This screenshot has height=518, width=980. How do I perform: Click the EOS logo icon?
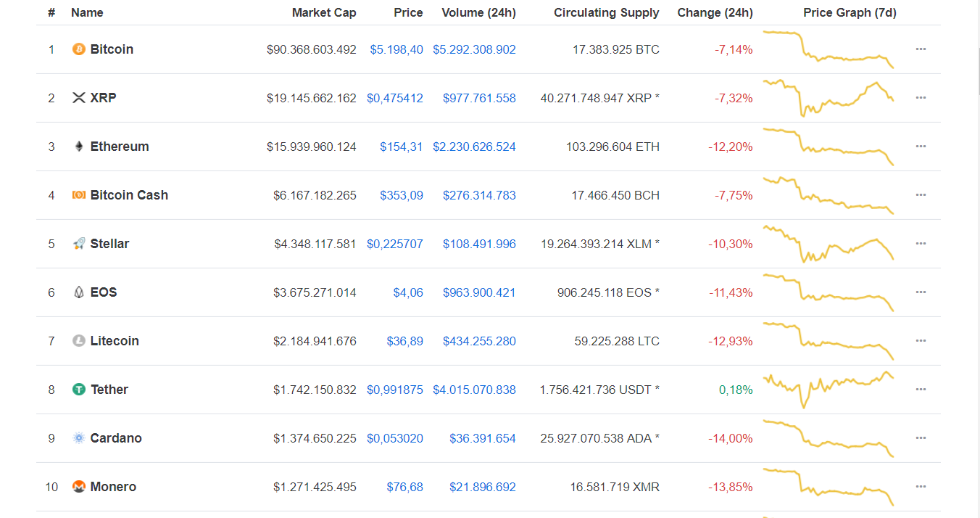click(78, 292)
